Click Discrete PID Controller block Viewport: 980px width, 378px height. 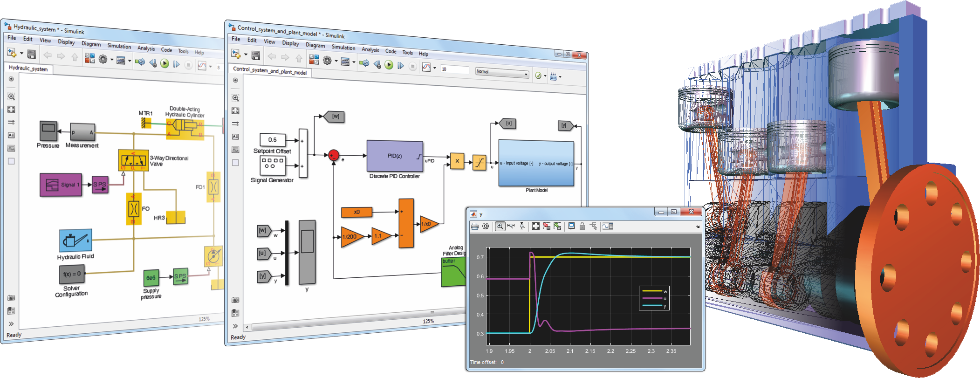point(395,156)
